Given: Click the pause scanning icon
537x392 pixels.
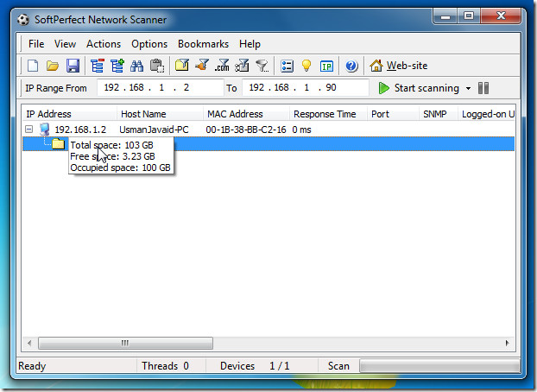Looking at the screenshot, I should [x=483, y=88].
